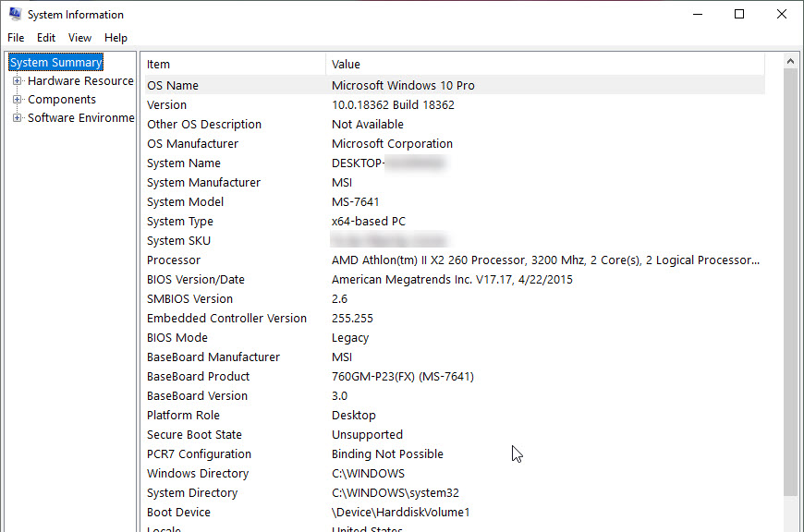Click the AMD Athlon processor value

545,260
